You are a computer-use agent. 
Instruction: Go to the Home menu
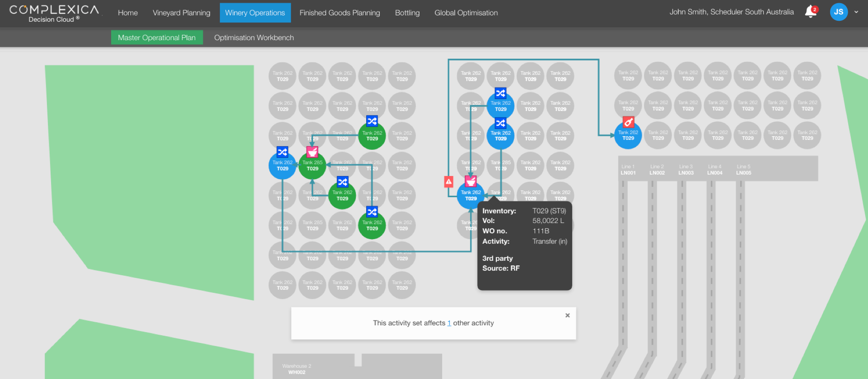[128, 13]
